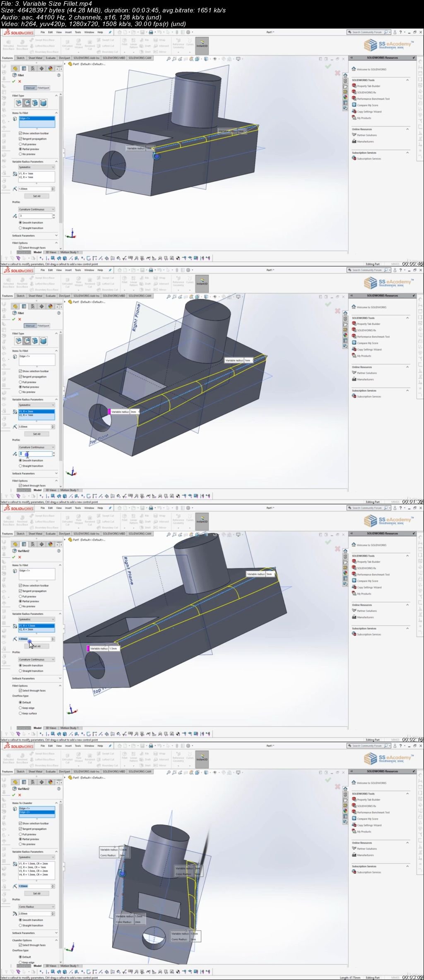Collapse SOLIDWORKS Tools group in 00:00:46 frame
The height and width of the screenshot is (980, 424).
[407, 80]
